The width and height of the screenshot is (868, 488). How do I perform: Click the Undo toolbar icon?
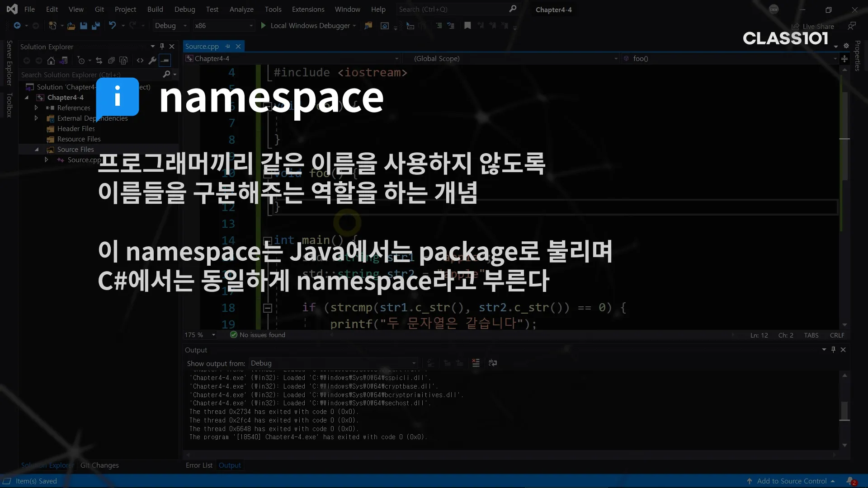[x=113, y=26]
